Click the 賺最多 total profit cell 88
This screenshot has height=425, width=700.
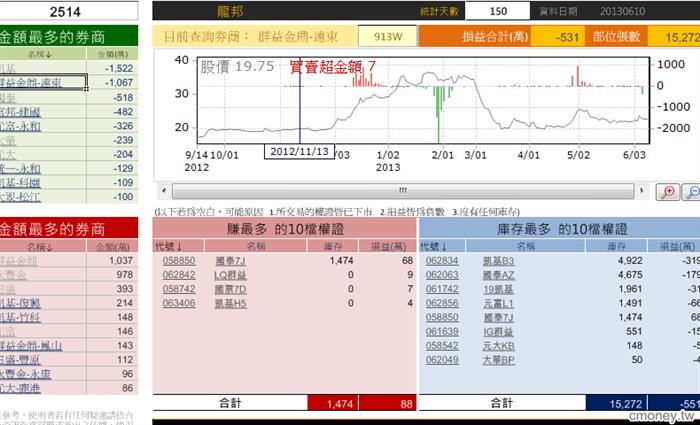[388, 404]
